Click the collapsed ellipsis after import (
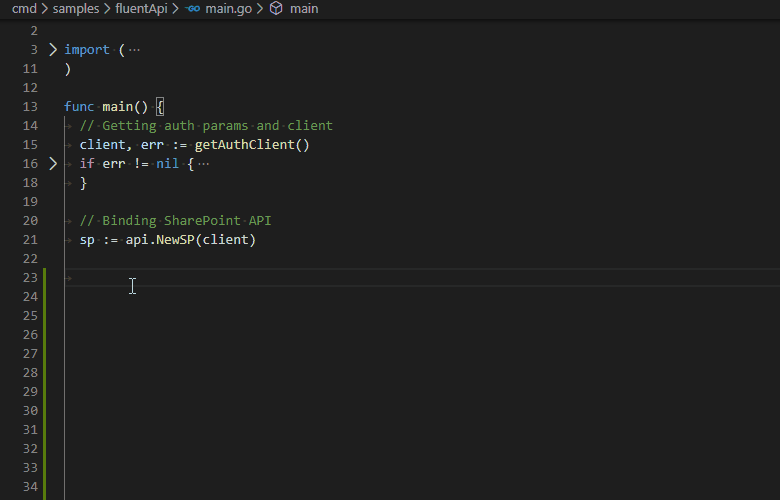This screenshot has width=780, height=500. tap(134, 50)
